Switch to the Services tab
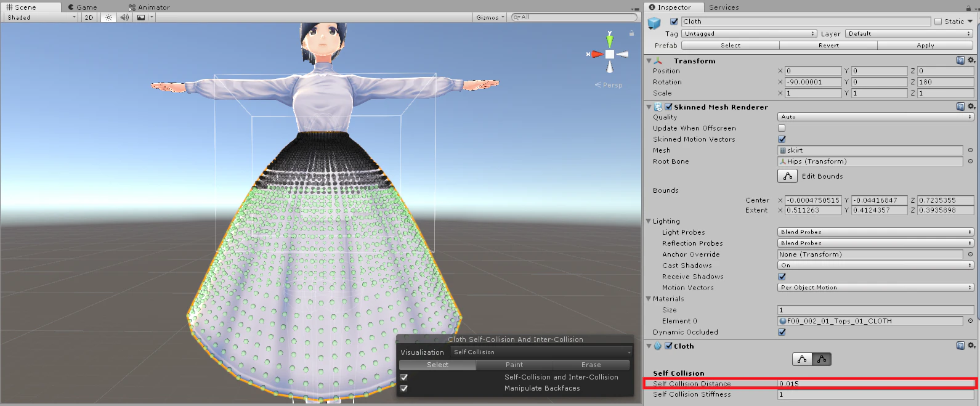 point(724,7)
